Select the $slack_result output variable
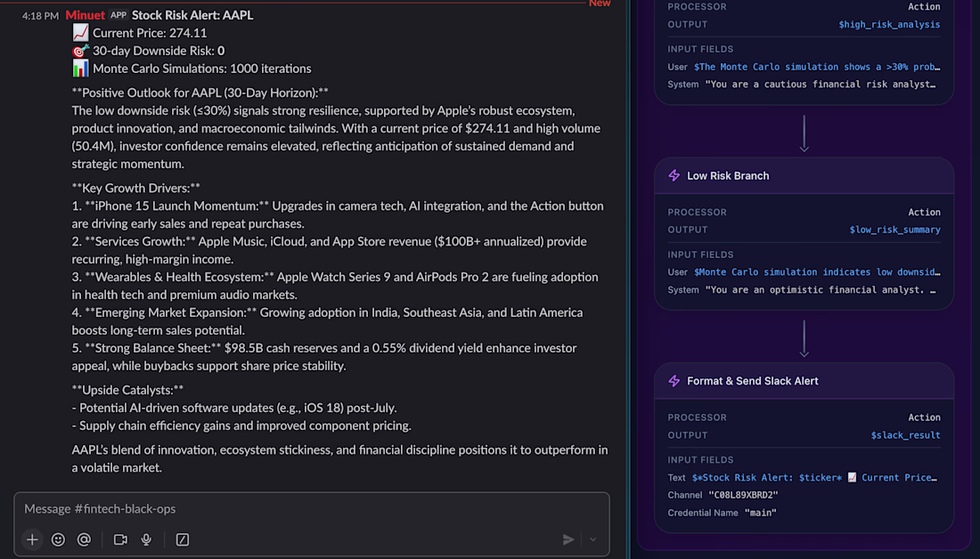 (905, 435)
